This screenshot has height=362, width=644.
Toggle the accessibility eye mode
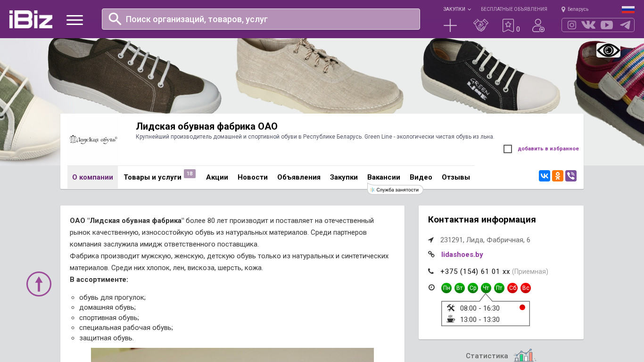[608, 50]
